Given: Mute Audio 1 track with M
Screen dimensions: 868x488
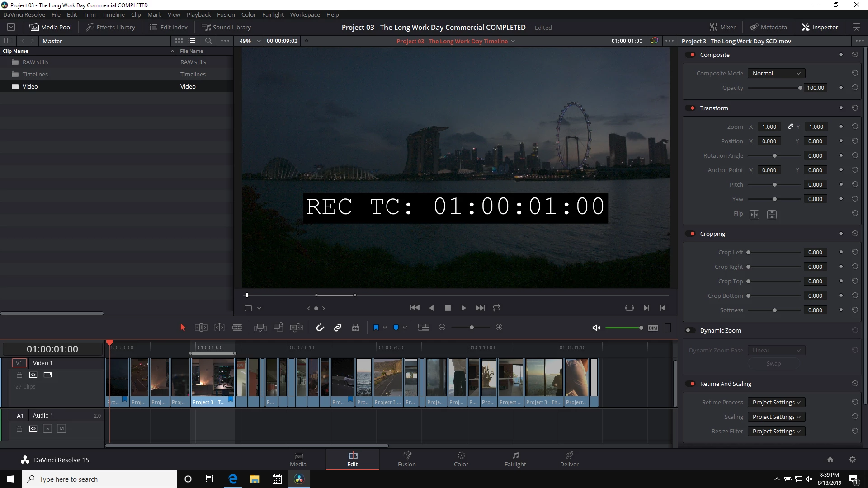Looking at the screenshot, I should tap(61, 428).
